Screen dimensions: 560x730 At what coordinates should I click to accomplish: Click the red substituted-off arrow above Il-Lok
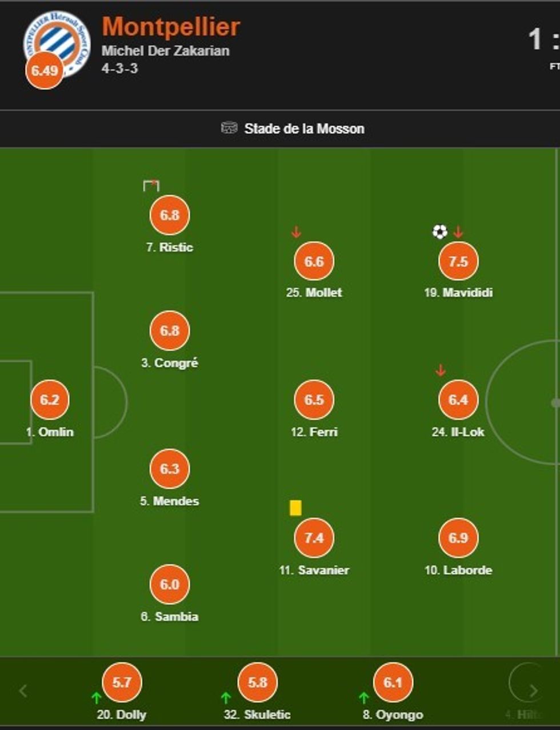pyautogui.click(x=440, y=371)
